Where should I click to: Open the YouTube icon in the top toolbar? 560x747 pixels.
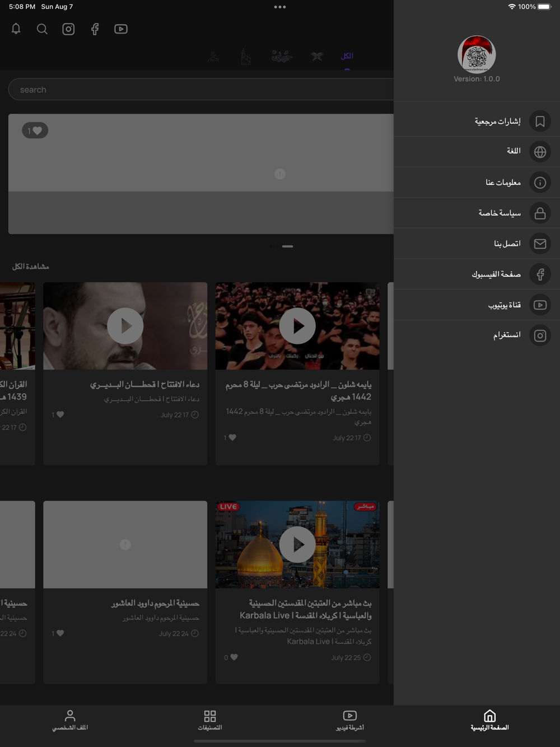[x=121, y=29]
